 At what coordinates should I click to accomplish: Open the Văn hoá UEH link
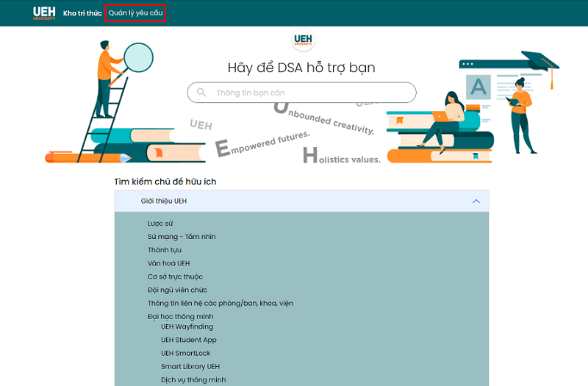[168, 263]
